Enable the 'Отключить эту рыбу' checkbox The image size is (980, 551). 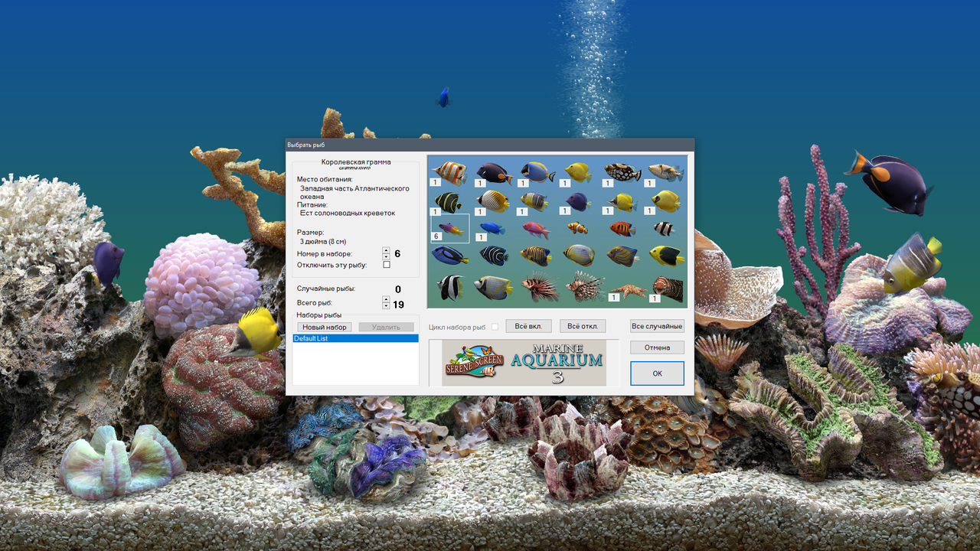tap(387, 263)
